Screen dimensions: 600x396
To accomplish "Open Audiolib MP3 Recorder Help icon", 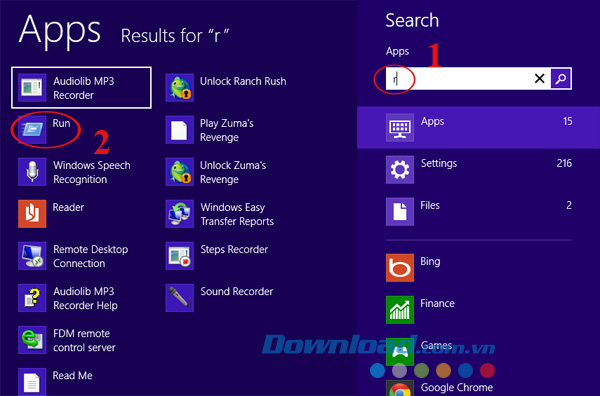I will click(32, 298).
